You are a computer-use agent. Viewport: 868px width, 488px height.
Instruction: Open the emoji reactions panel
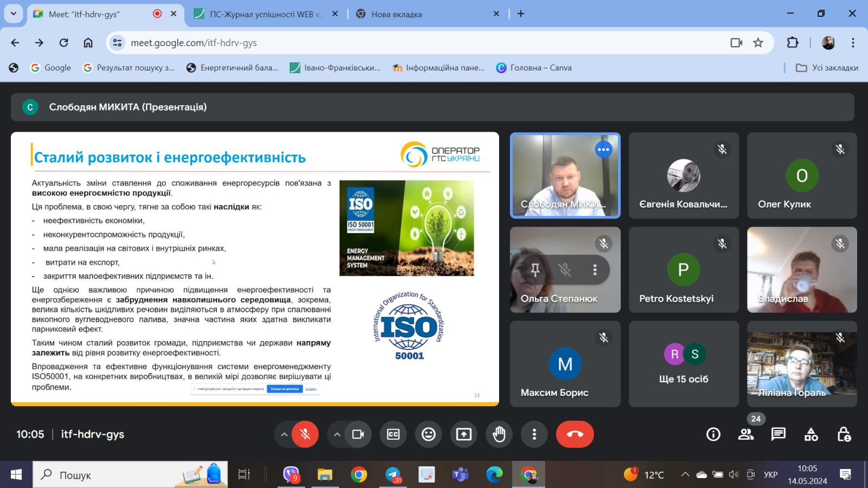point(429,434)
